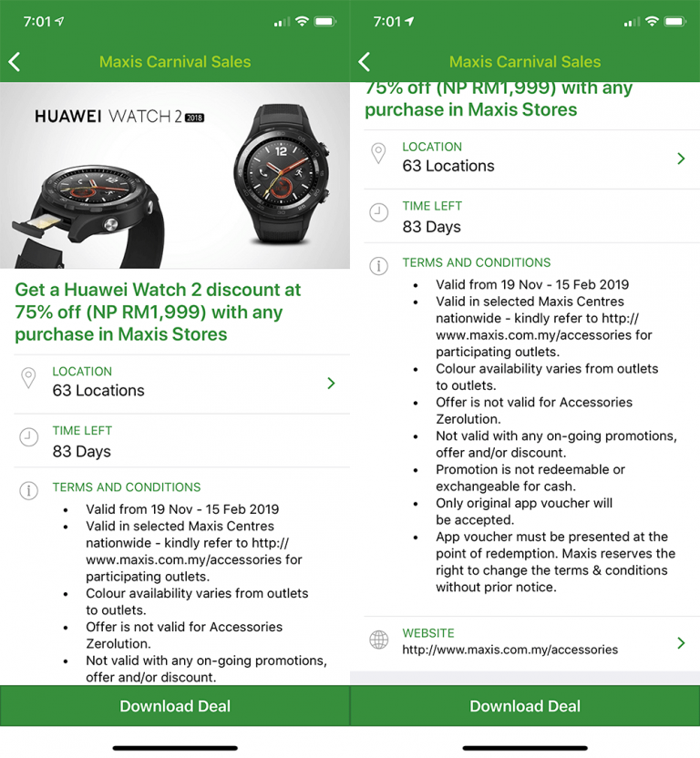Screen dimensions: 700x758
Task: Tap battery icon in left status bar
Action: click(x=324, y=21)
